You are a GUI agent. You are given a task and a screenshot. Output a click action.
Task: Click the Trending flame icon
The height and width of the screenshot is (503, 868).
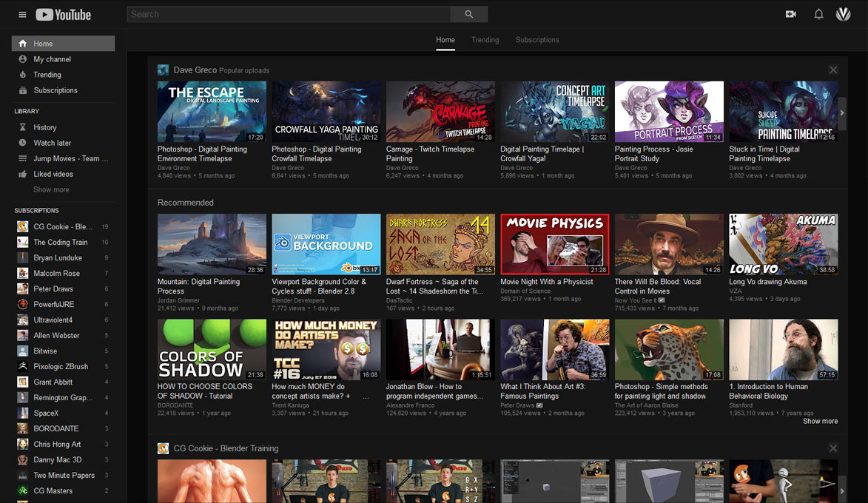coord(23,74)
